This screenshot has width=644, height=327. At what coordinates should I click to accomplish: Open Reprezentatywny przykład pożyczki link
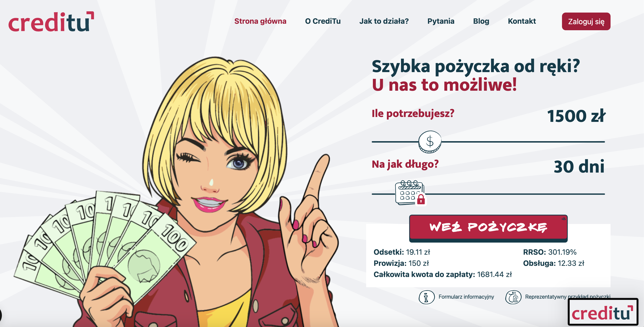click(x=568, y=297)
